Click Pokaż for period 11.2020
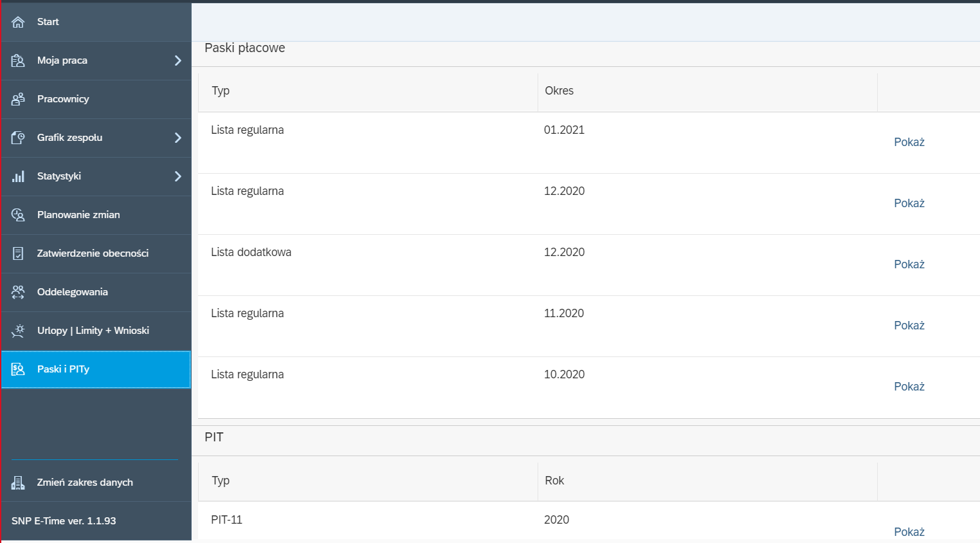The image size is (980, 543). 909,326
